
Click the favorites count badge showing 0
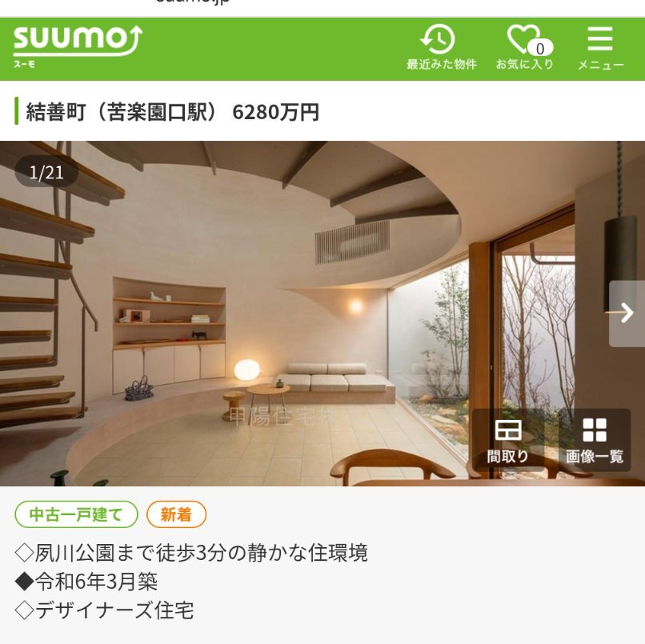540,49
